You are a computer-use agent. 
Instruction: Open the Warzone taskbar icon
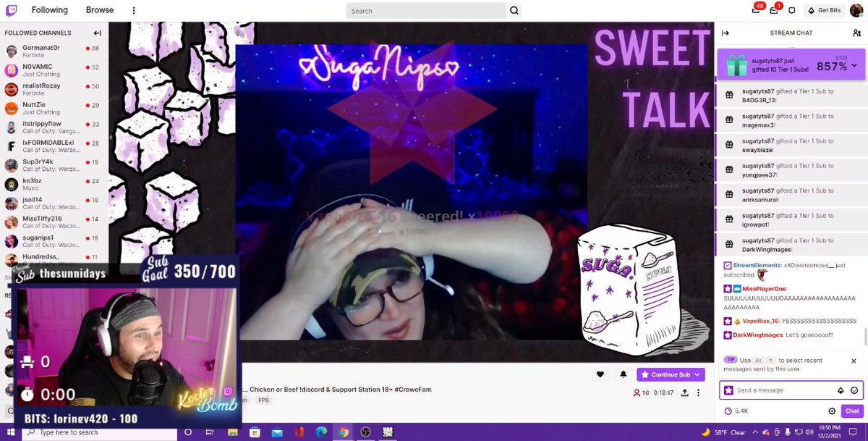point(388,432)
